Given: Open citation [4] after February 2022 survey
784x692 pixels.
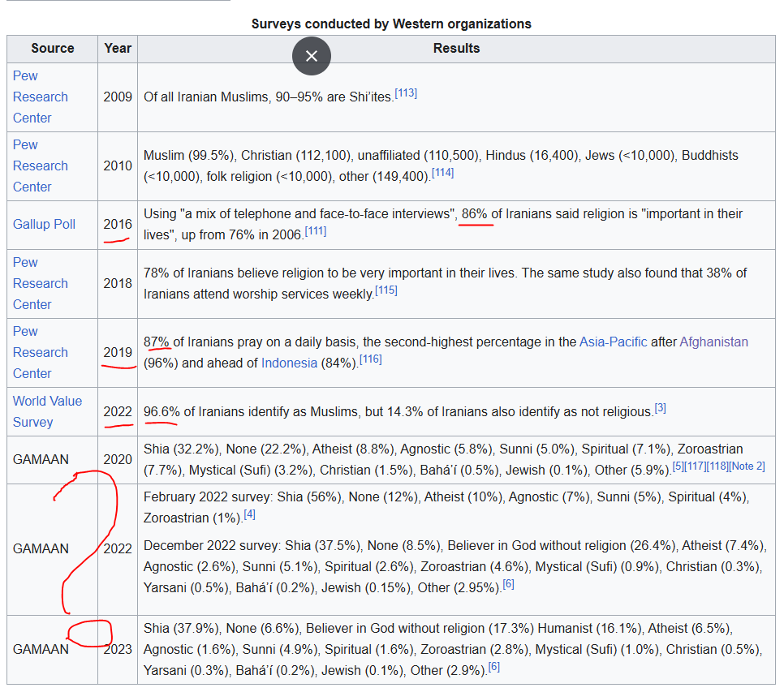Looking at the screenshot, I should [249, 514].
